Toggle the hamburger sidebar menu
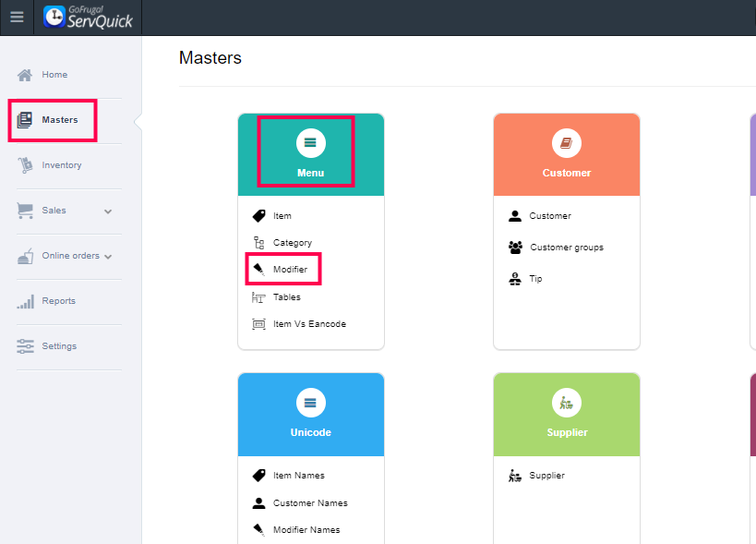The width and height of the screenshot is (756, 544). (17, 18)
